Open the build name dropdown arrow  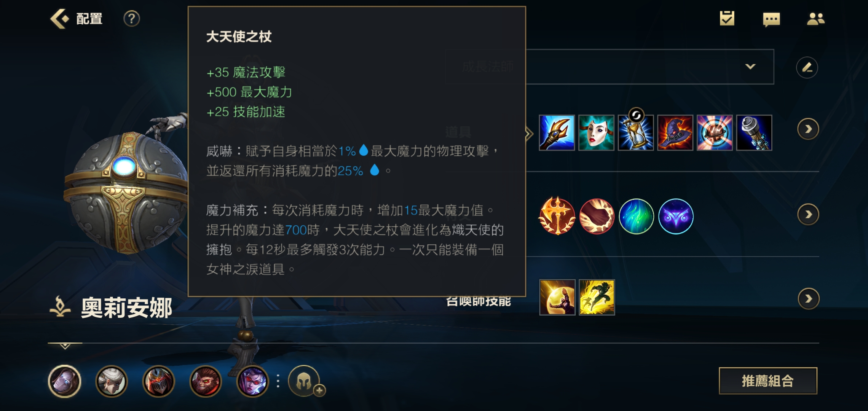(x=750, y=67)
